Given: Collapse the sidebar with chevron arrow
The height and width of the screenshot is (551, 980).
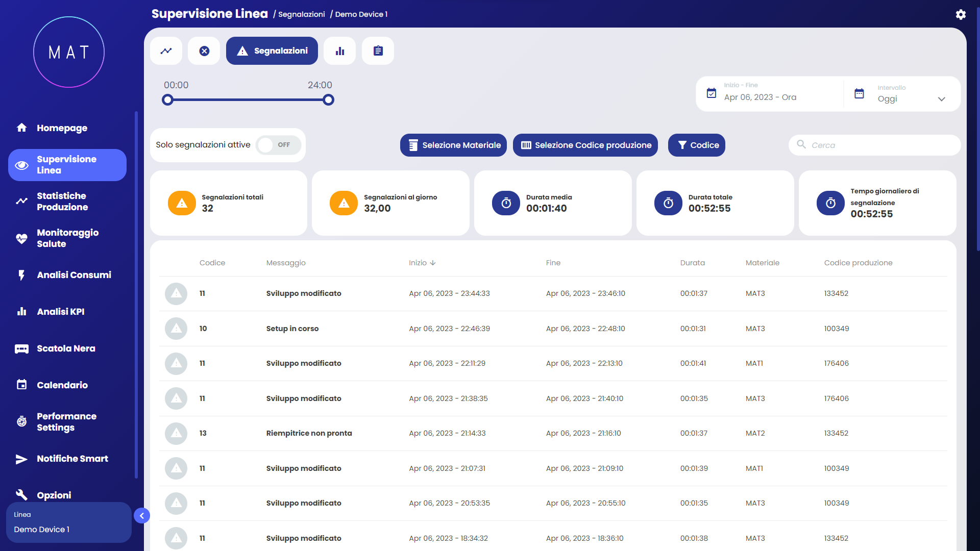Looking at the screenshot, I should 142,516.
